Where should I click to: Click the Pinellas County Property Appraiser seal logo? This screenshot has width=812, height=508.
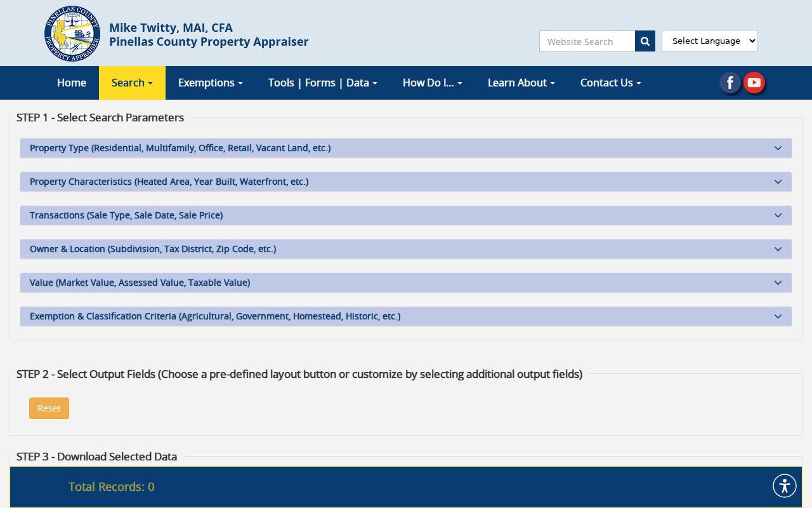(x=72, y=34)
